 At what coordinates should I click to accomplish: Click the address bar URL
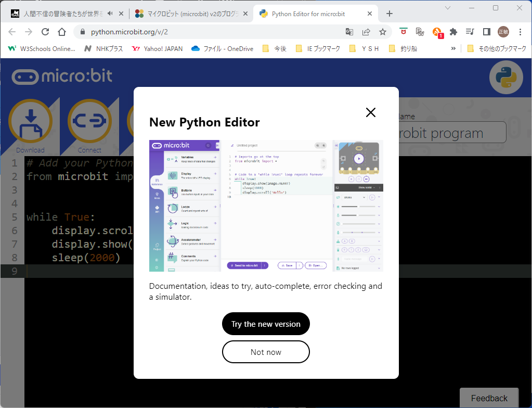tap(129, 32)
